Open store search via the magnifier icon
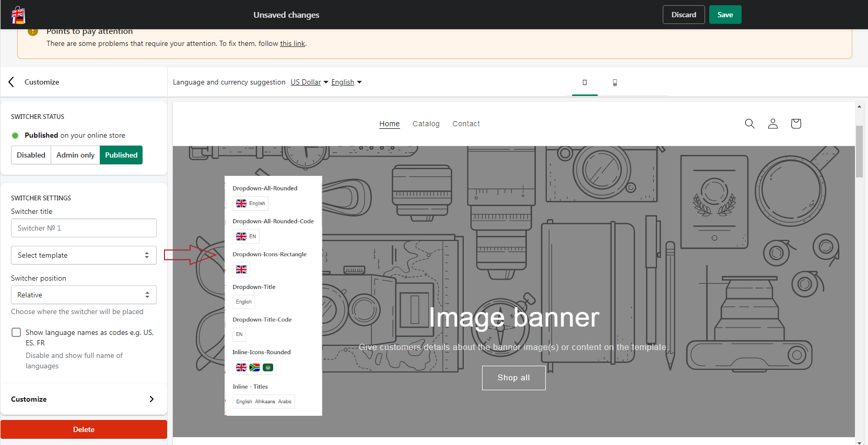868x445 pixels. 749,124
